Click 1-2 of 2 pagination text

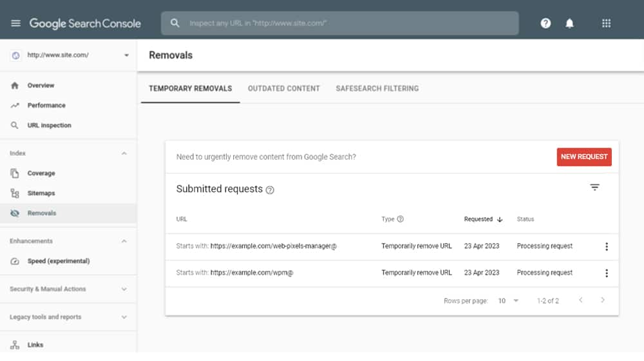[x=548, y=301]
